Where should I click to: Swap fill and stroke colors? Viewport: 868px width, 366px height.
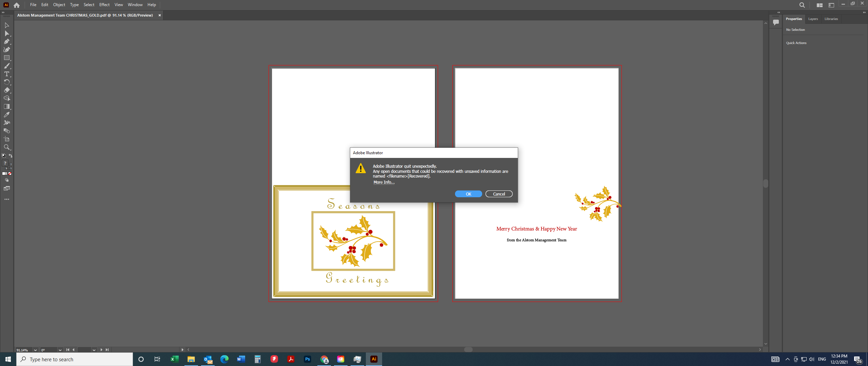(11, 156)
